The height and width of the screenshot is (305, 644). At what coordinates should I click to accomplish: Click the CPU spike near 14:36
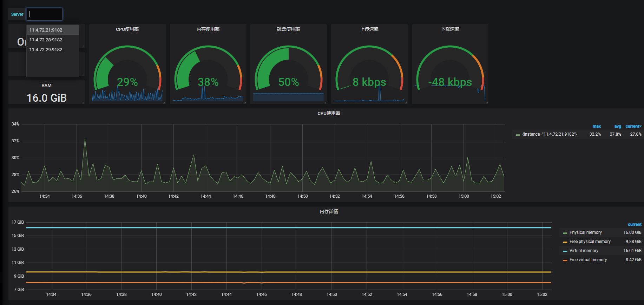point(85,140)
